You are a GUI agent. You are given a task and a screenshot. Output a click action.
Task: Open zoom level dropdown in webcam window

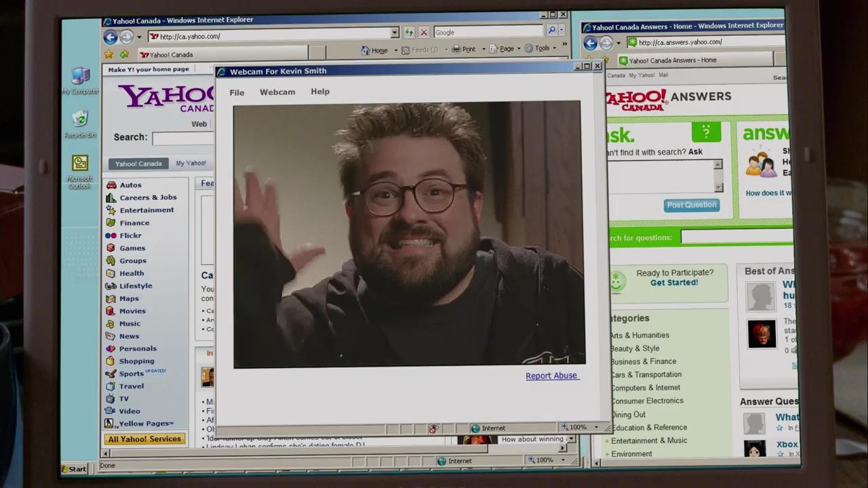596,428
